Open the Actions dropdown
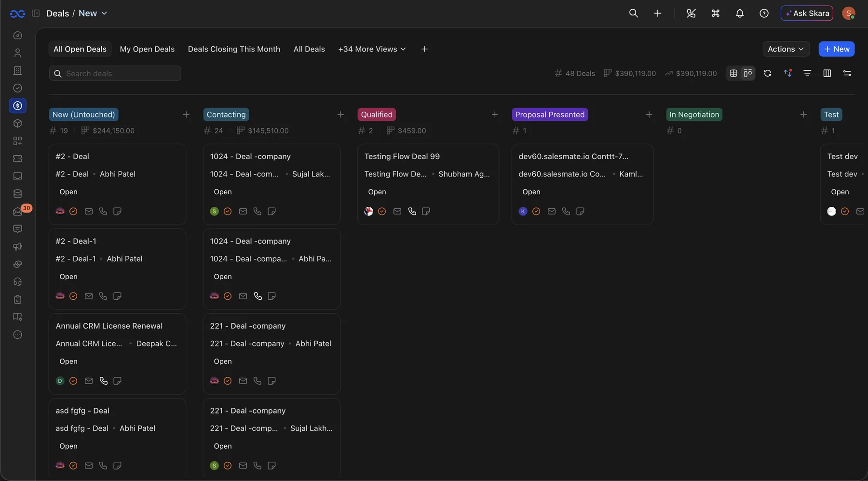The image size is (868, 481). pos(786,49)
